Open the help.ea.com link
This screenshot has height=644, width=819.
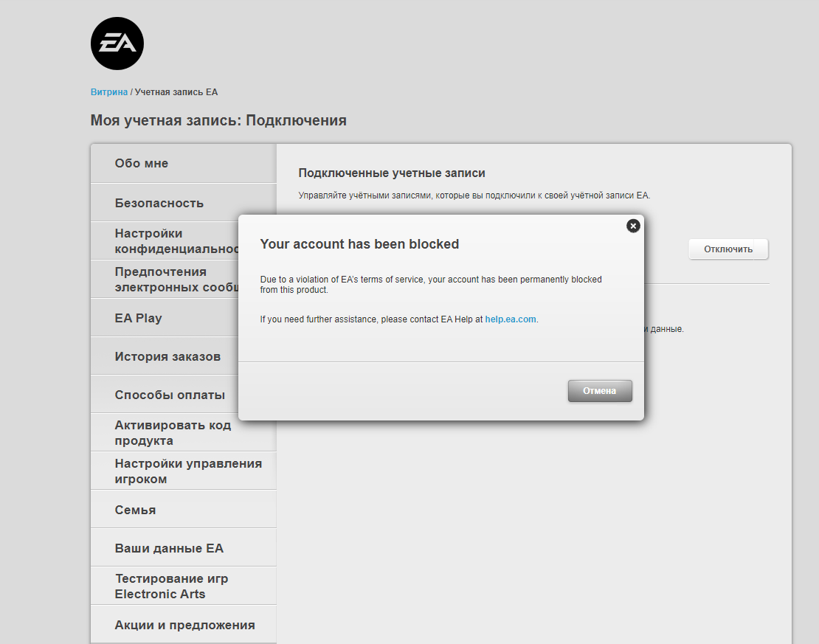click(510, 319)
